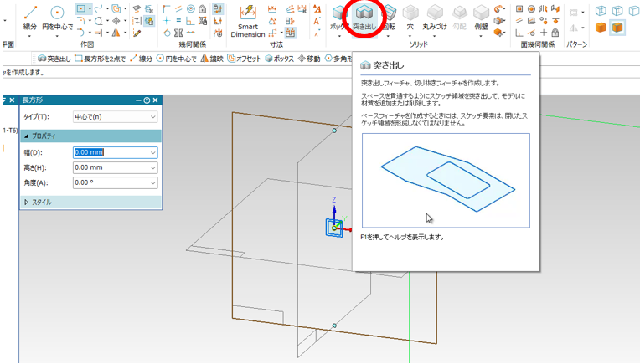This screenshot has height=364, width=640.
Task: Click the dropdown arrow under the 線分 tool
Action: point(30,35)
